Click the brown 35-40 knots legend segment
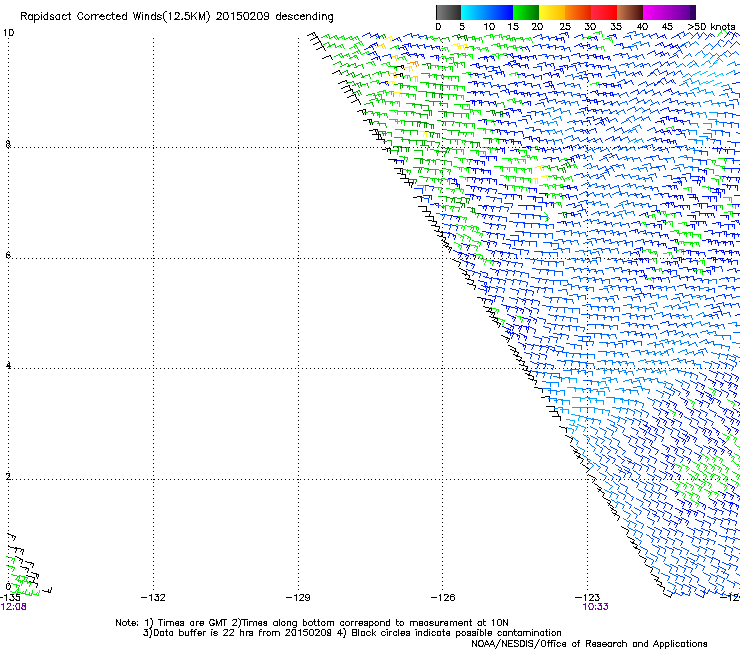740x650 pixels. 630,12
